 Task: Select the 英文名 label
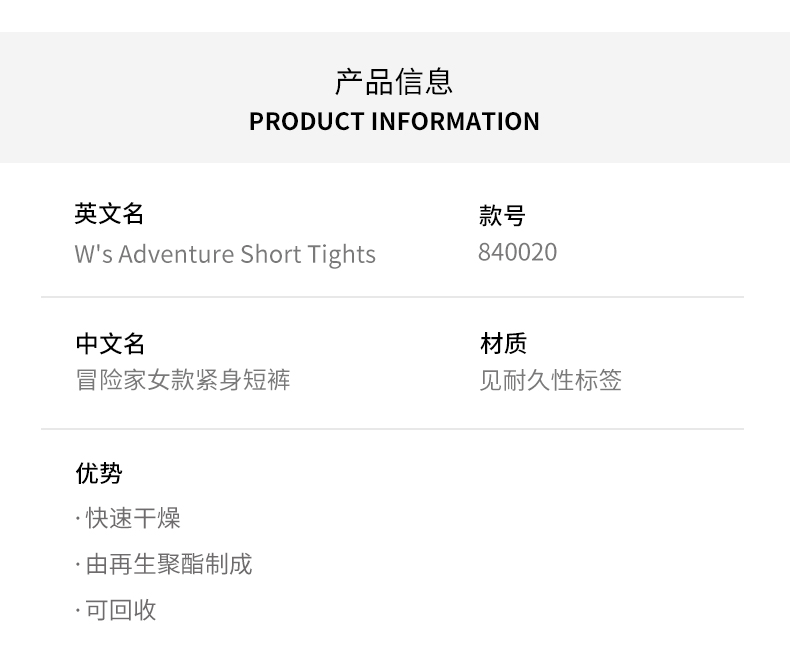(x=110, y=214)
